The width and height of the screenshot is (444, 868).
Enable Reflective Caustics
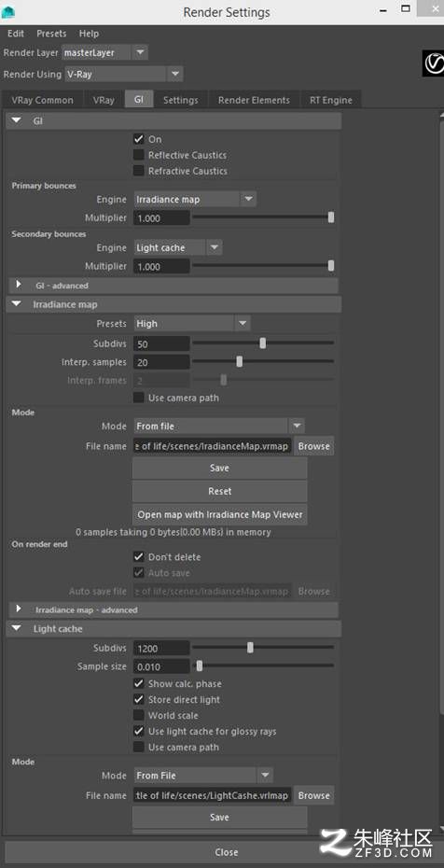[x=139, y=155]
